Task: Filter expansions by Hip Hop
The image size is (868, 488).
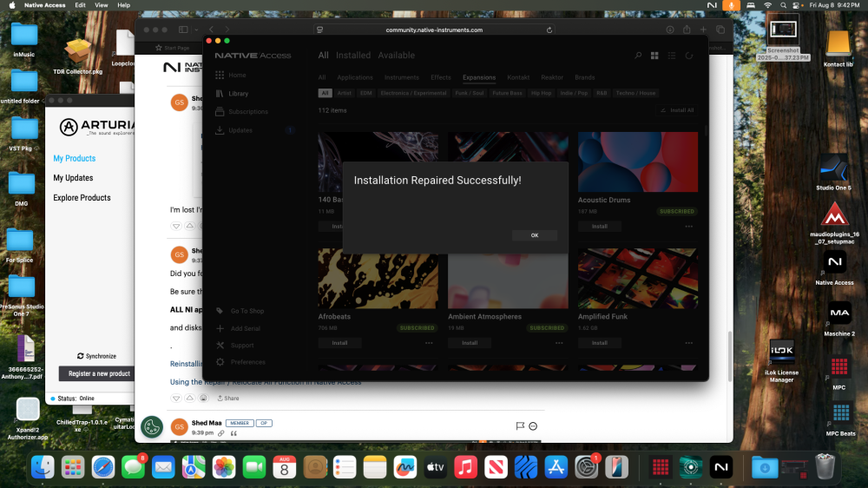Action: pos(541,93)
